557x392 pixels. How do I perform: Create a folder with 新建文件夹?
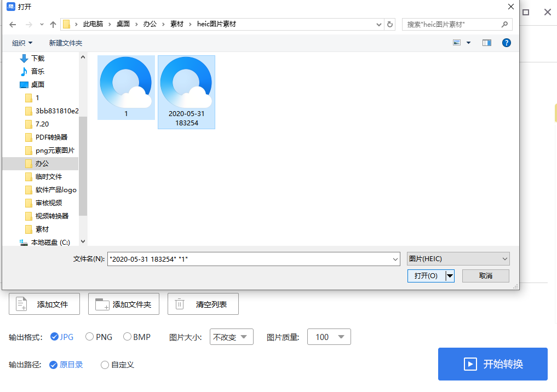pos(65,43)
